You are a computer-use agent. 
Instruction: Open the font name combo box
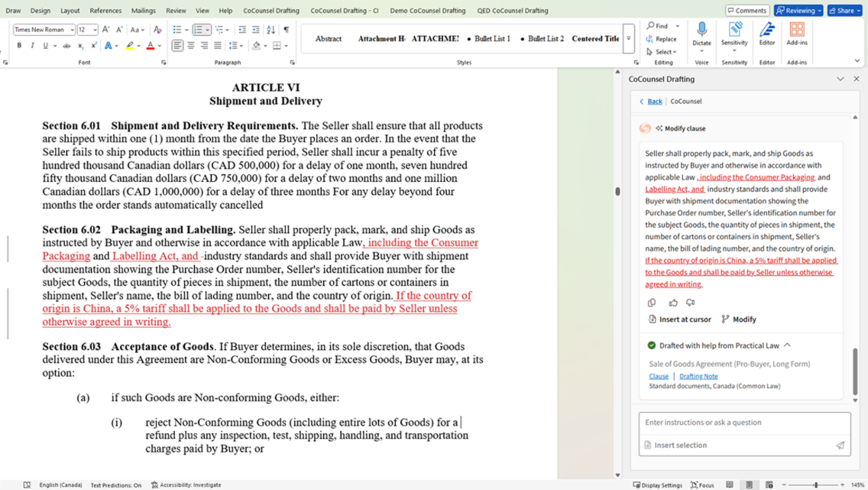[44, 29]
